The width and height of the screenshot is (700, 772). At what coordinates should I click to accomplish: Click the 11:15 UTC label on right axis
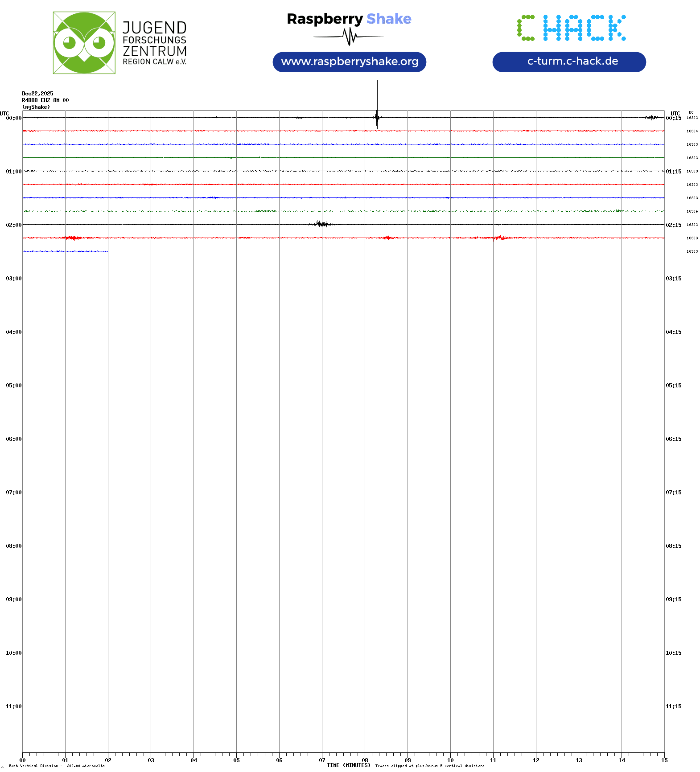point(673,706)
